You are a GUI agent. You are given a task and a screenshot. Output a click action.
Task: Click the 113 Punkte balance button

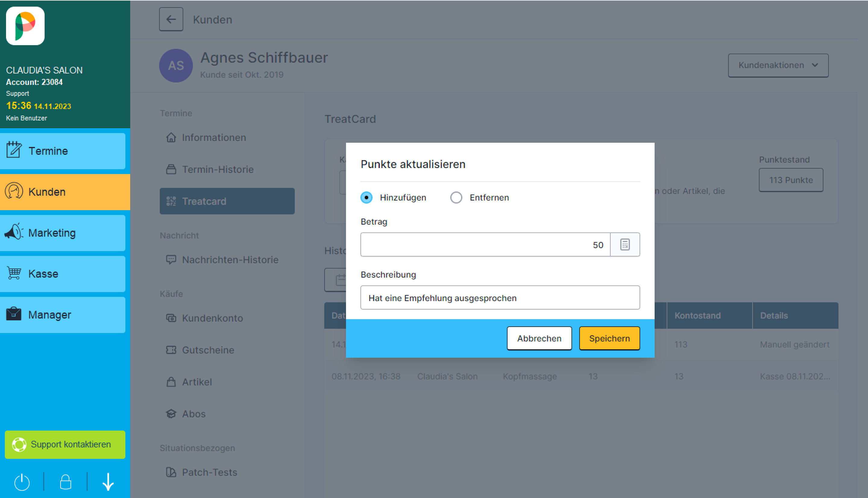point(791,180)
